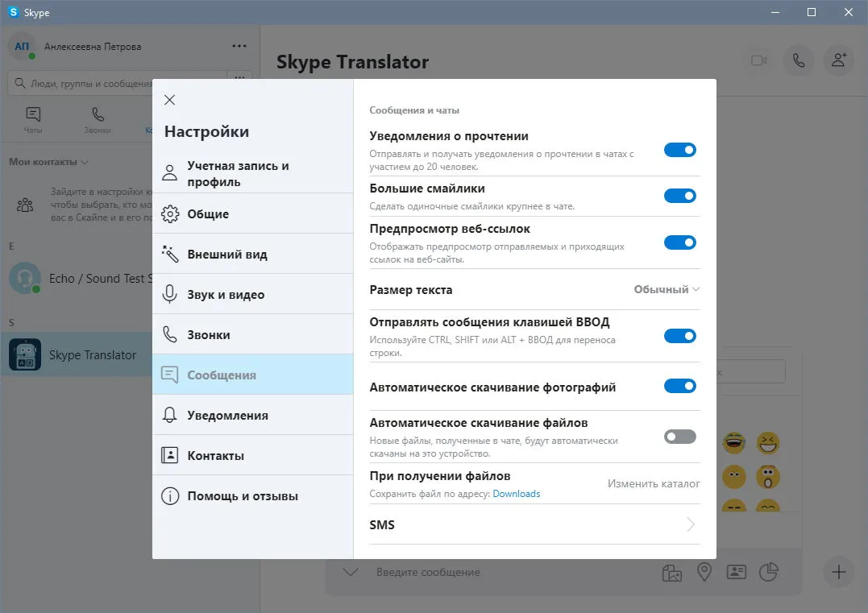This screenshot has width=868, height=613.
Task: Click the Downloads folder link
Action: tap(516, 494)
